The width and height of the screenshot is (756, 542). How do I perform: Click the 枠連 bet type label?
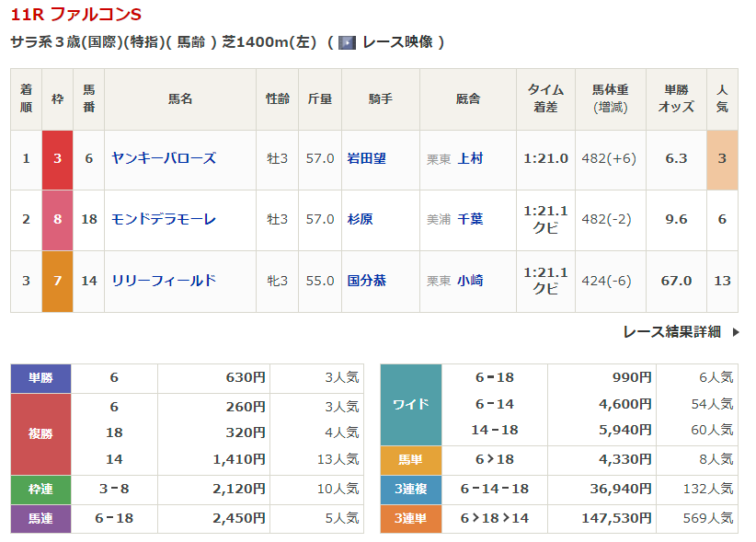41,490
